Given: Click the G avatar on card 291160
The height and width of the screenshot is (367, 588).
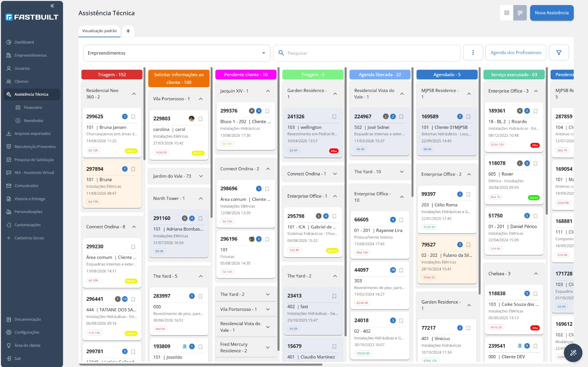Looking at the screenshot, I should coord(185,218).
